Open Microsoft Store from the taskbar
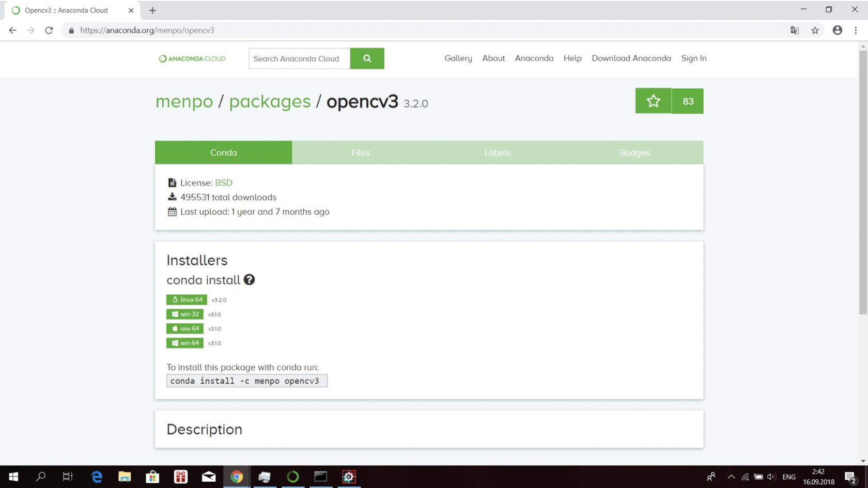Screen dimensions: 868x488 tap(152, 477)
